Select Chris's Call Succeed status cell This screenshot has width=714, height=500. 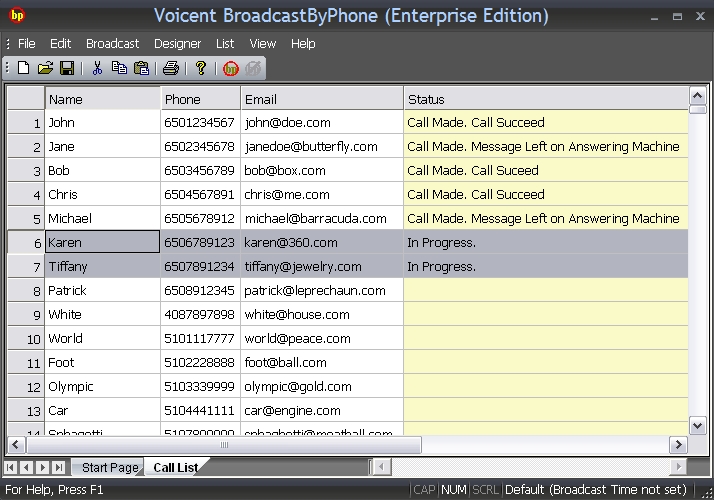point(546,194)
